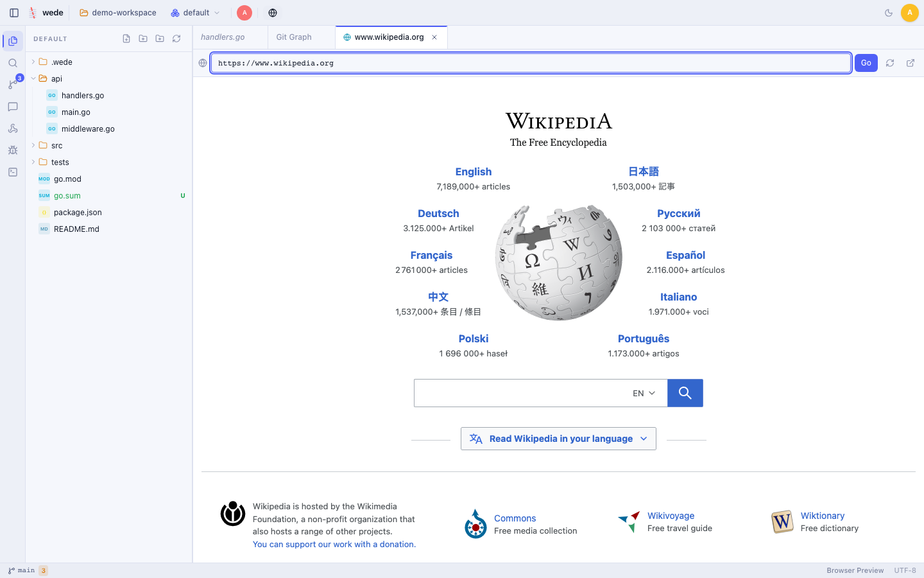Click the Wikipedia globe image
The height and width of the screenshot is (578, 924).
click(558, 263)
